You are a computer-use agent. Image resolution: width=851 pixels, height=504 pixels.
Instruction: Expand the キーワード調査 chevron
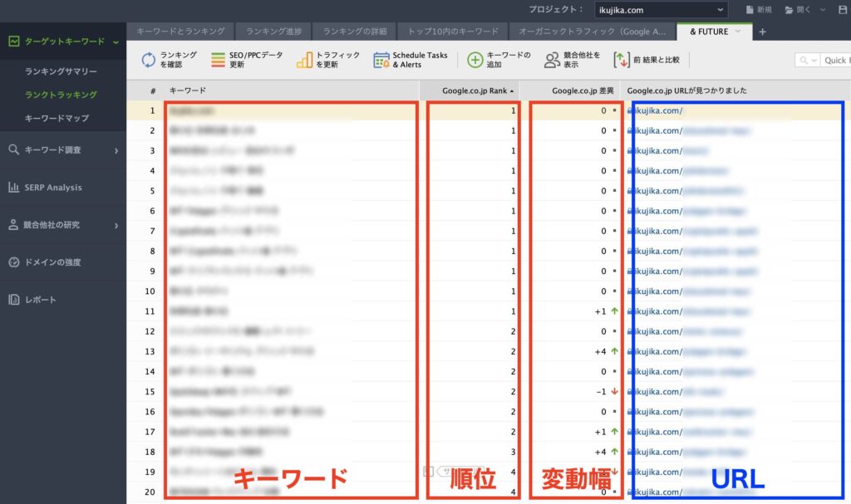point(116,150)
